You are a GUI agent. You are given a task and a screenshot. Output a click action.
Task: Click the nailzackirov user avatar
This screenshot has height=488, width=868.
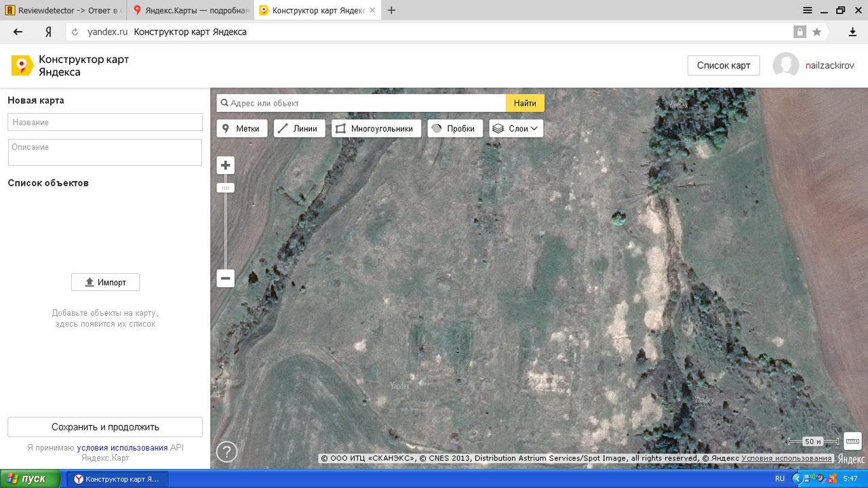click(786, 66)
